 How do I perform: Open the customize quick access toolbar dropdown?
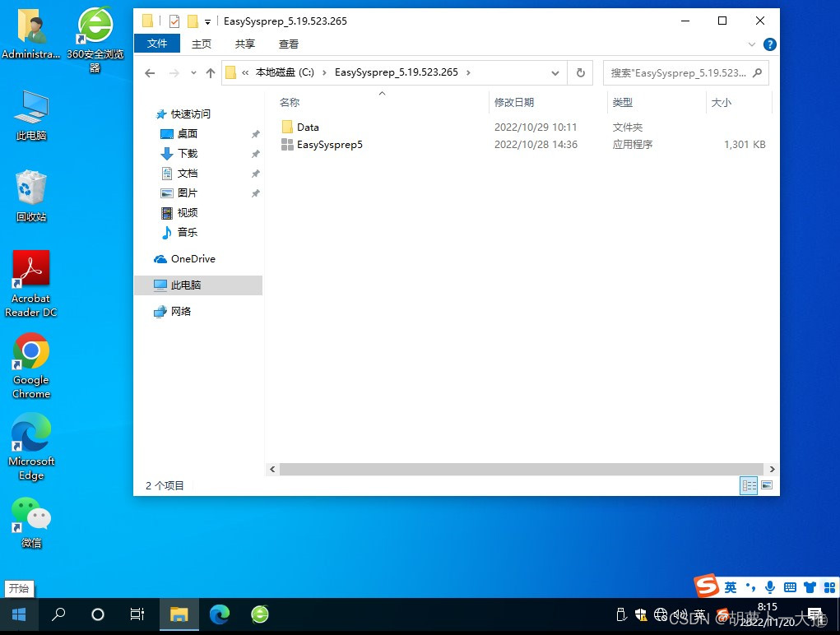(x=208, y=22)
